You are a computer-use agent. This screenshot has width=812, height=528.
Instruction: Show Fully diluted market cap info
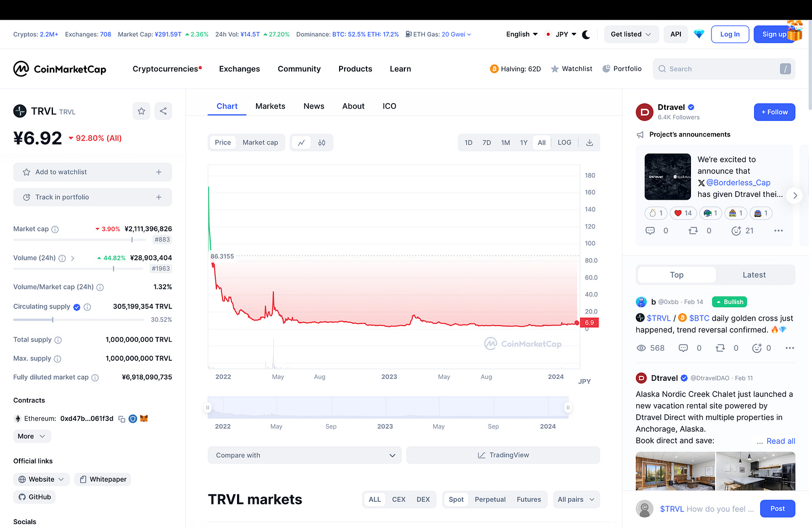tap(95, 377)
